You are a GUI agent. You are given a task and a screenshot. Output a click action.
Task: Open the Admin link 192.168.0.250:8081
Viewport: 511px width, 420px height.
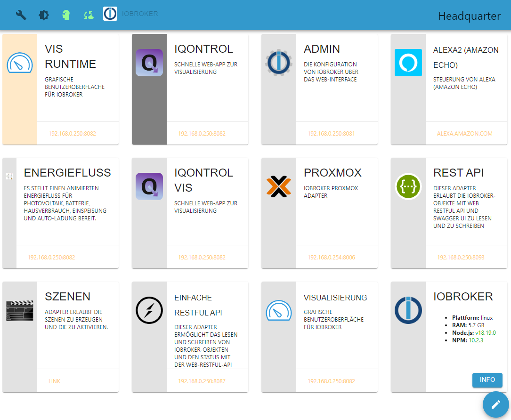point(331,134)
